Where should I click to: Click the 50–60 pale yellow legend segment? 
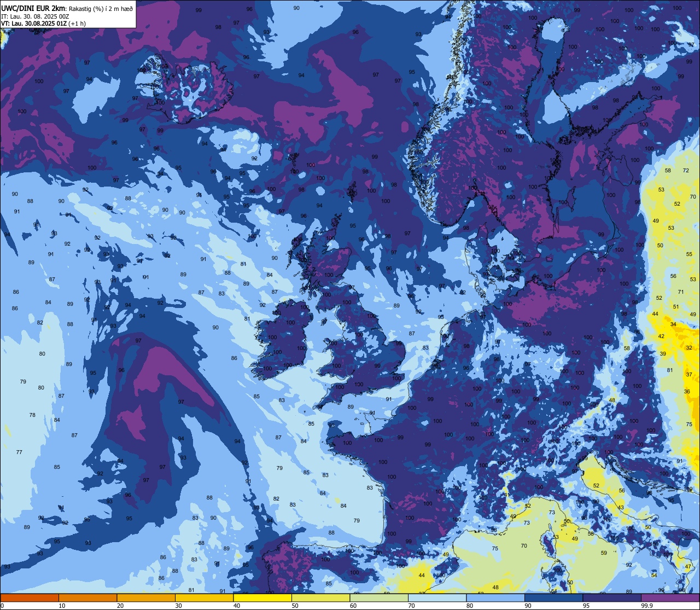[320, 598]
